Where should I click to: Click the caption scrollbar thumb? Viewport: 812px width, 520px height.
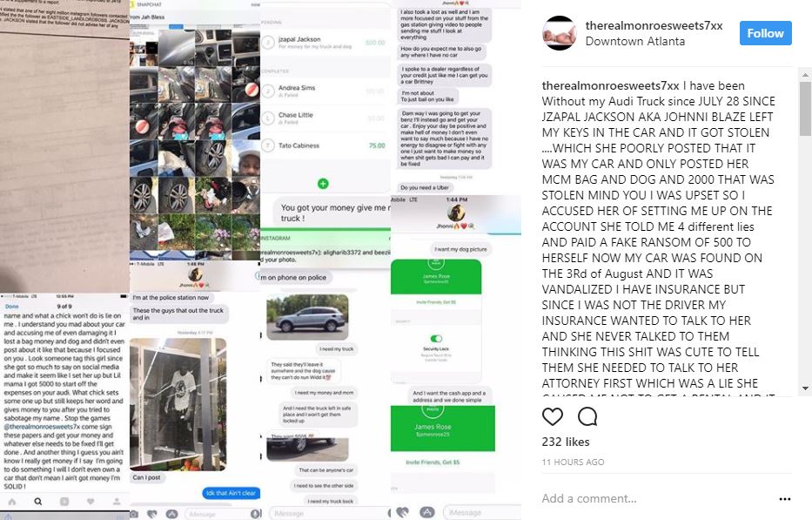tap(805, 108)
